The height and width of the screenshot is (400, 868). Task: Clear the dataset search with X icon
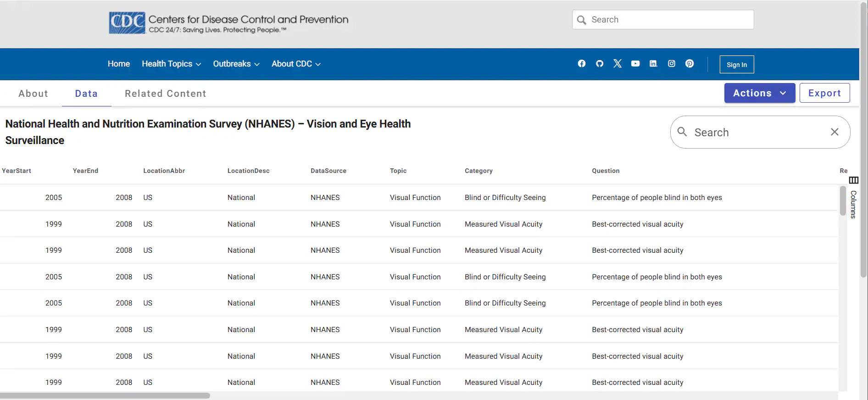pos(835,132)
